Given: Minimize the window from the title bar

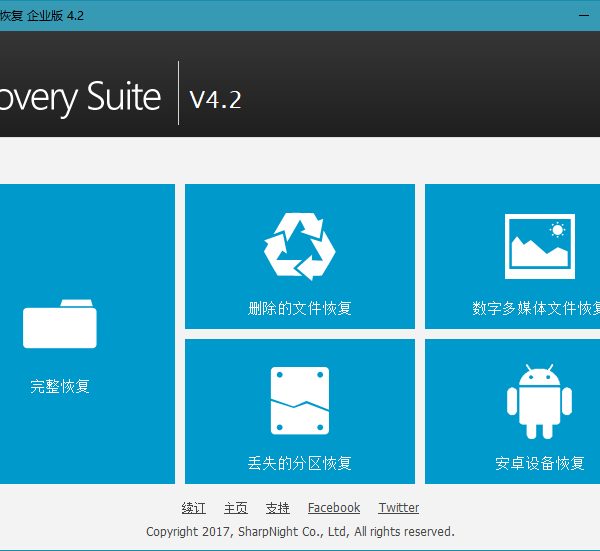Looking at the screenshot, I should click(x=585, y=15).
